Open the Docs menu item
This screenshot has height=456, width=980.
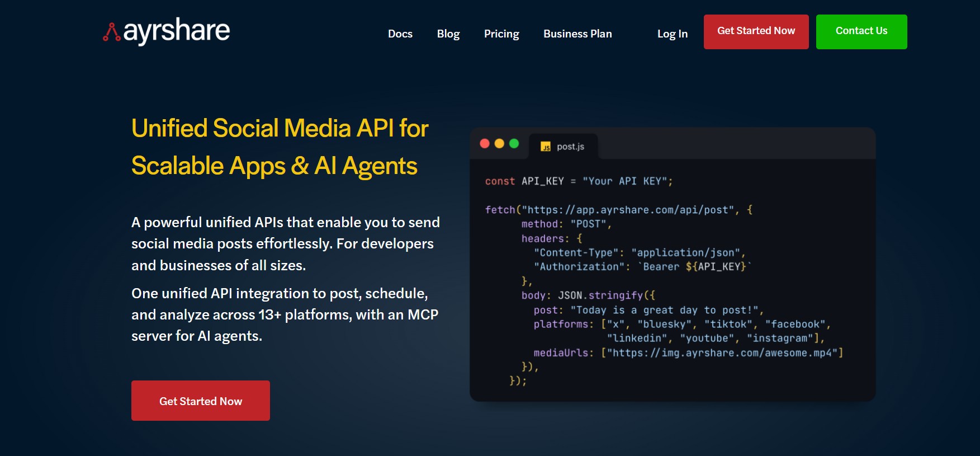click(400, 34)
